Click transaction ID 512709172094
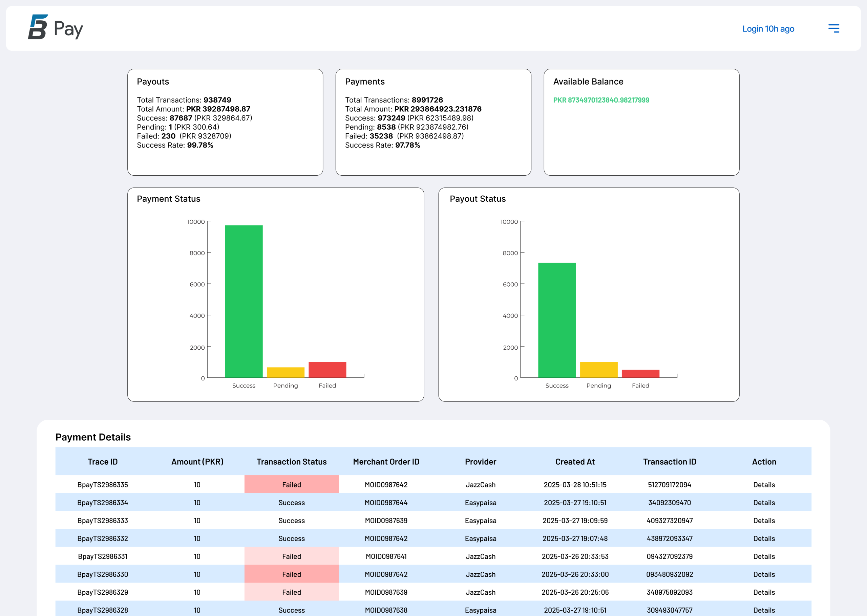The height and width of the screenshot is (616, 867). pos(669,484)
